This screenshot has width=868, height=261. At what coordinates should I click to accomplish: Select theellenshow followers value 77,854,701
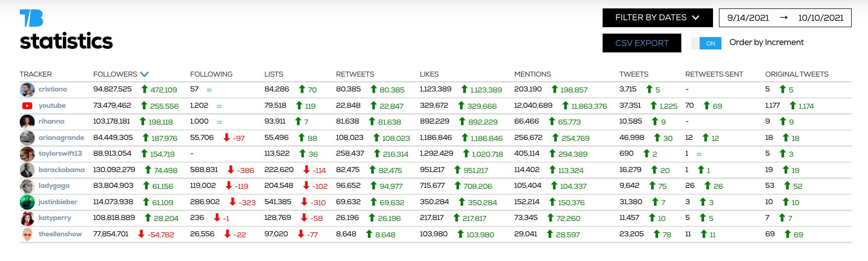point(110,234)
